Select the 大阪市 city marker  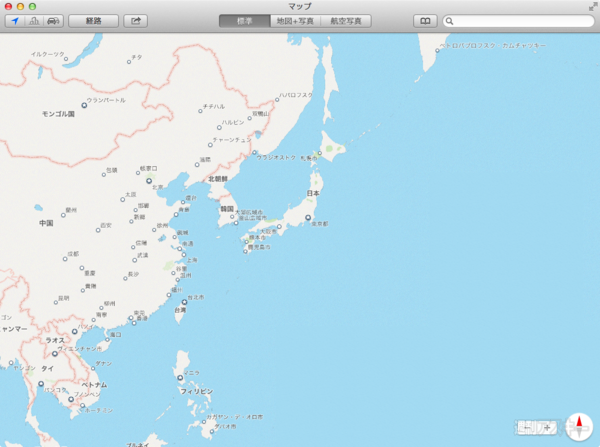pos(279,227)
